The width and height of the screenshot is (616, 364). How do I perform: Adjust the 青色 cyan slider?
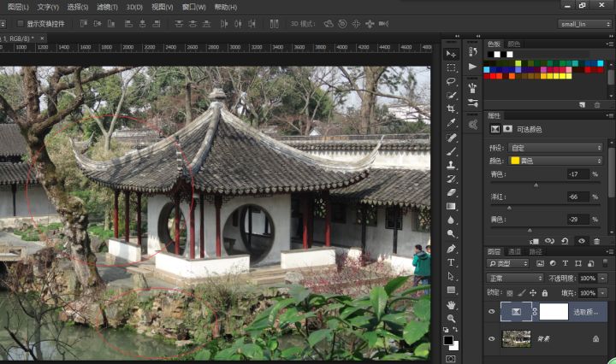pyautogui.click(x=536, y=185)
